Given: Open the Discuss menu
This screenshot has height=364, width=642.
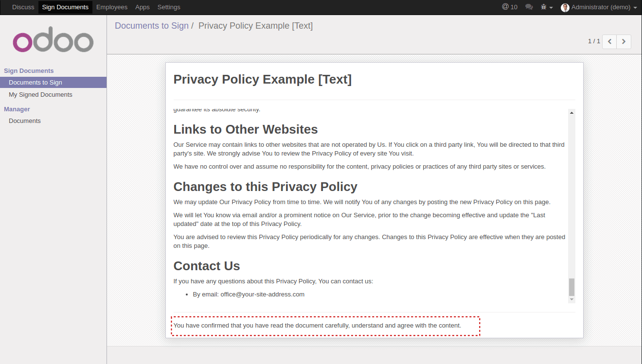Looking at the screenshot, I should (x=23, y=7).
